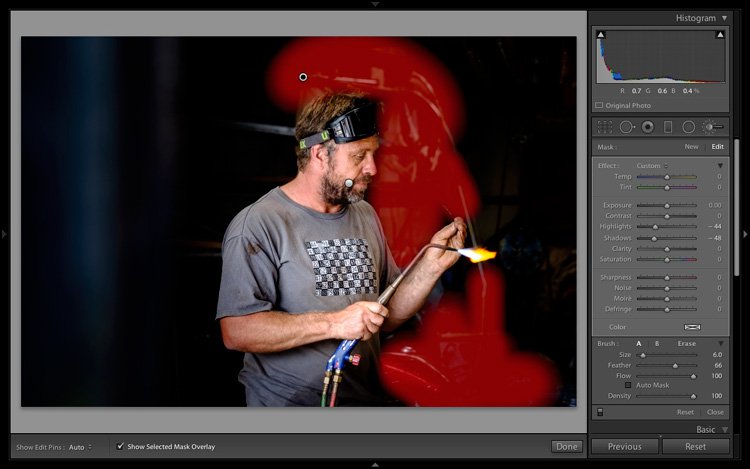Create a New mask
The width and height of the screenshot is (750, 469).
(x=691, y=147)
